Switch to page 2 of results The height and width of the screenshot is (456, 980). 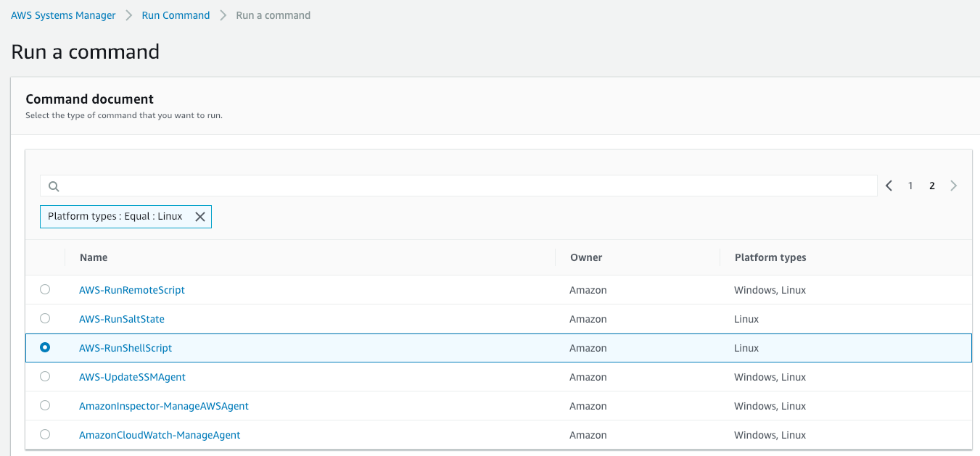tap(932, 186)
